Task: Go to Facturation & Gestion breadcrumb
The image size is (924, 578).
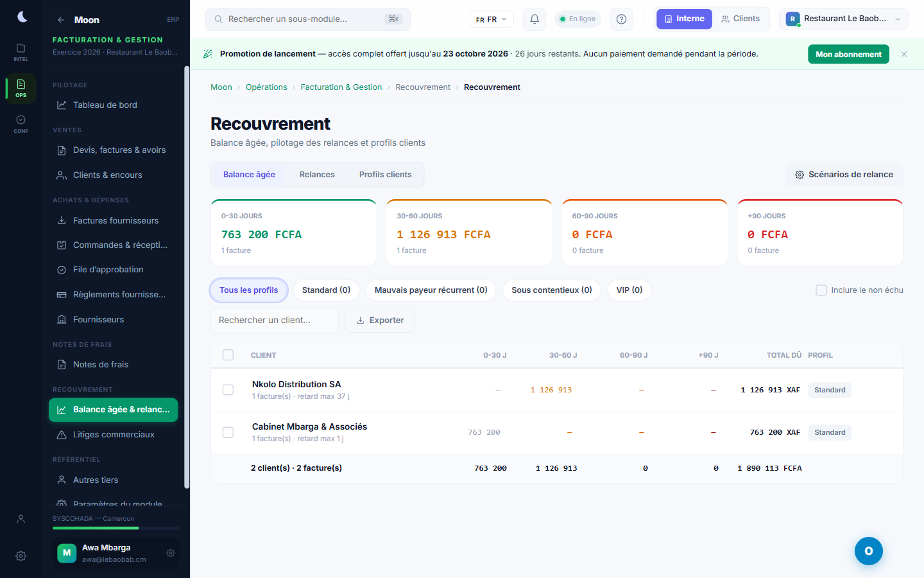Action: coord(341,87)
